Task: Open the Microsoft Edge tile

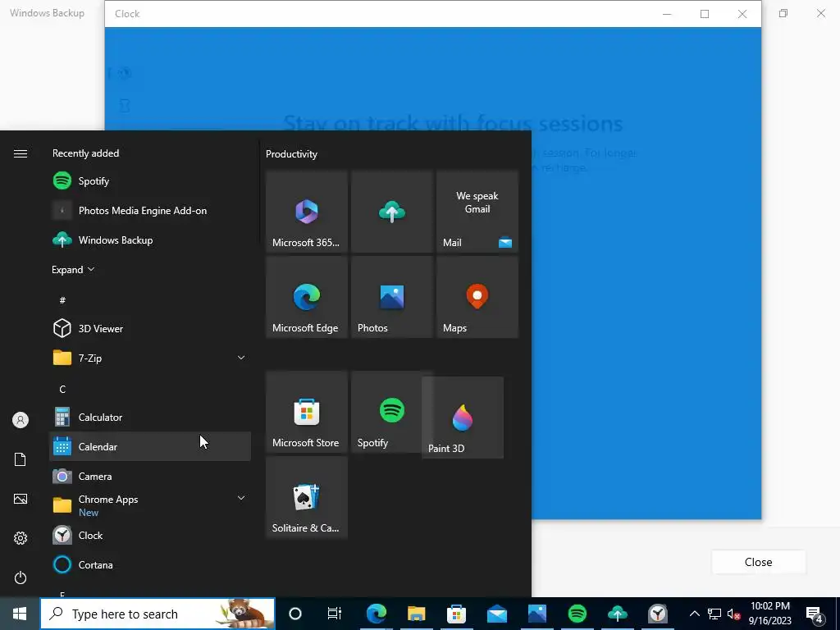Action: (307, 297)
